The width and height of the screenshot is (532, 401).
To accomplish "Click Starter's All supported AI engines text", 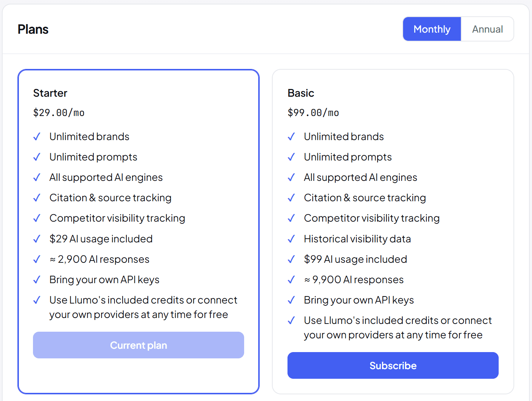I will coord(106,178).
